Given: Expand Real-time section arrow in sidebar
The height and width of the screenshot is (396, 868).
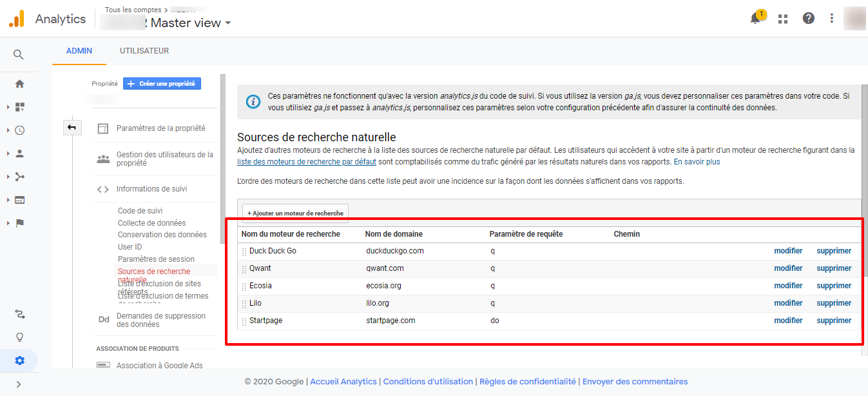Looking at the screenshot, I should point(8,130).
